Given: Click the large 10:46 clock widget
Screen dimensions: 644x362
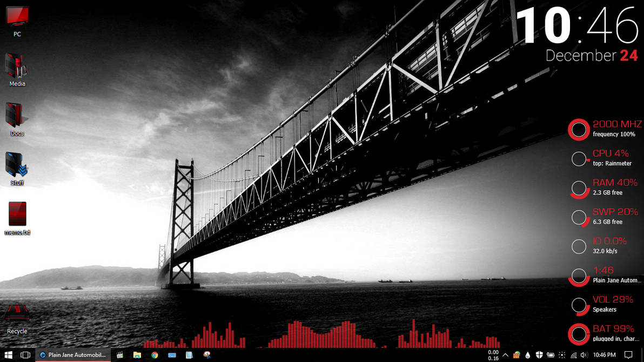Looking at the screenshot, I should (577, 25).
